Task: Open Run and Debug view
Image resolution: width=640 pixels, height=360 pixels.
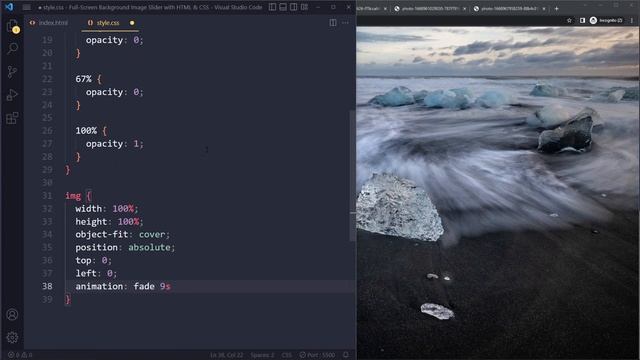Action: click(12, 95)
